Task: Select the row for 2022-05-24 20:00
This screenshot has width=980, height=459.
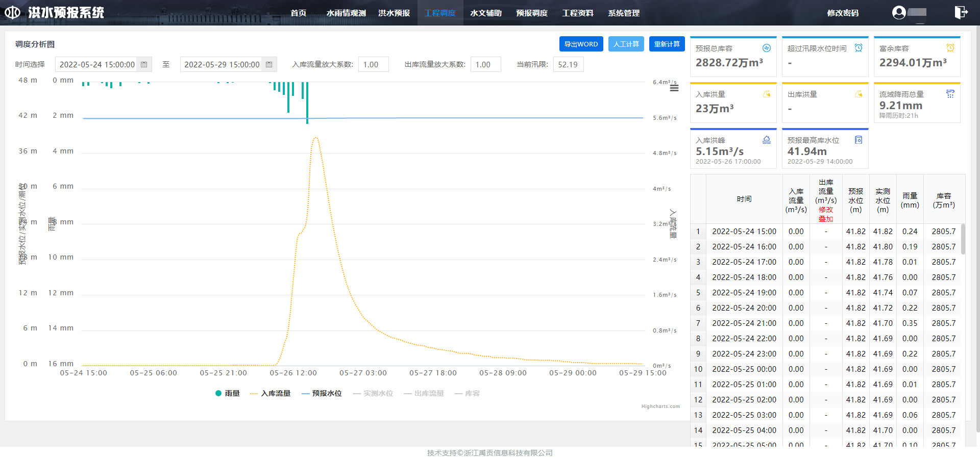Action: pos(825,308)
